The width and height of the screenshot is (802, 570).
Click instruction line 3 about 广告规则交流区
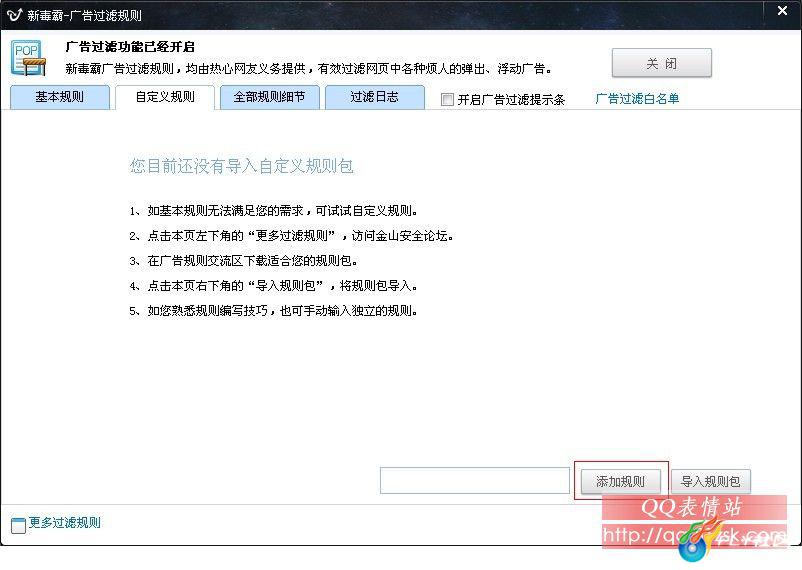243,261
